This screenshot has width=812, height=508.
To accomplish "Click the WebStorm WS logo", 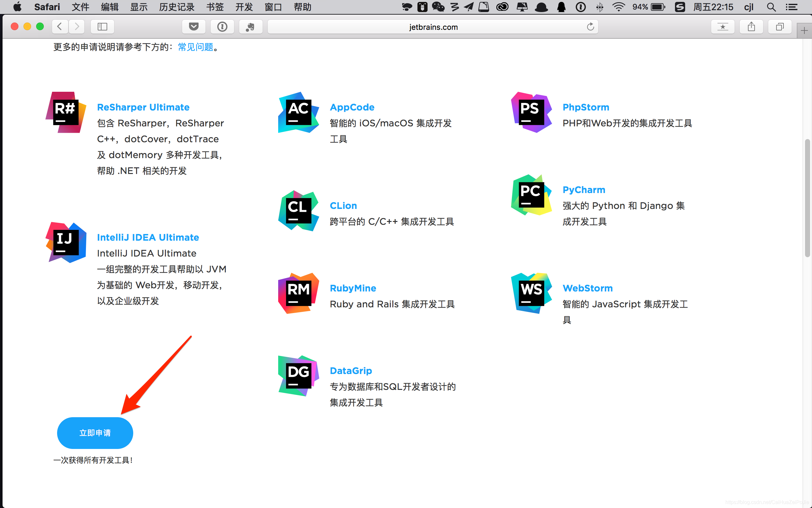I will (532, 293).
